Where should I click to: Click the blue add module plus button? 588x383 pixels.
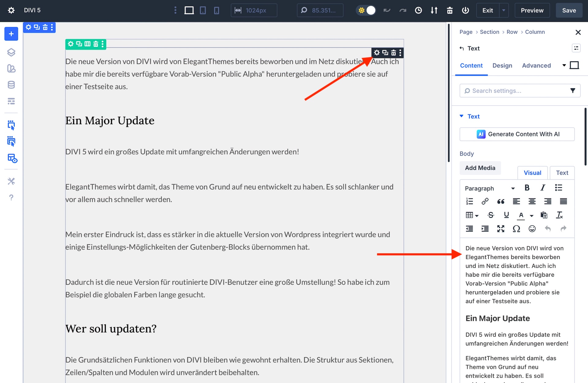tap(11, 34)
